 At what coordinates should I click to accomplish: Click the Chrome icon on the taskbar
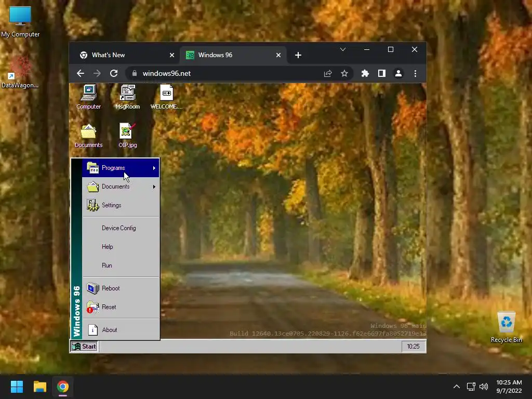point(63,387)
